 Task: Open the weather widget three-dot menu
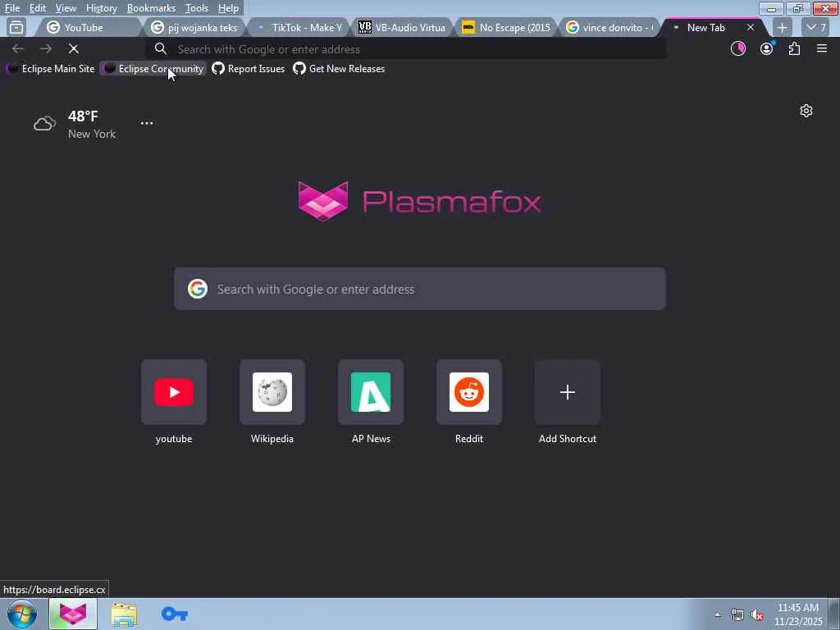(x=147, y=123)
